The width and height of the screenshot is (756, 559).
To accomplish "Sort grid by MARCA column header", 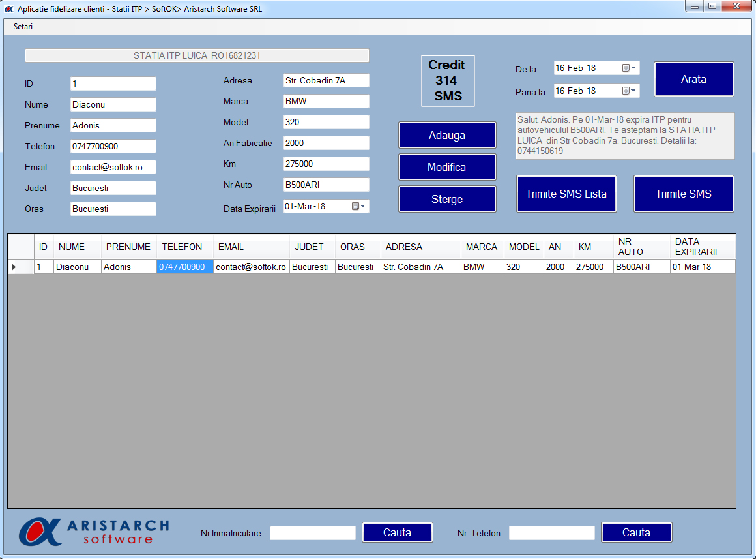I will (482, 247).
